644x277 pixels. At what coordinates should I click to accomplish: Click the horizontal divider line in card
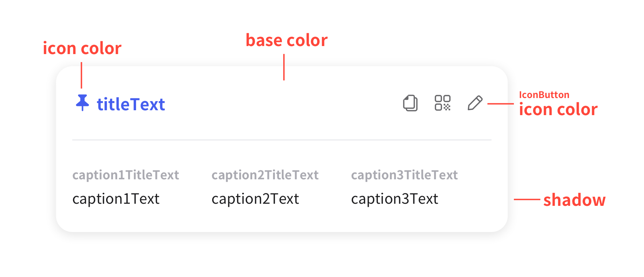(282, 140)
